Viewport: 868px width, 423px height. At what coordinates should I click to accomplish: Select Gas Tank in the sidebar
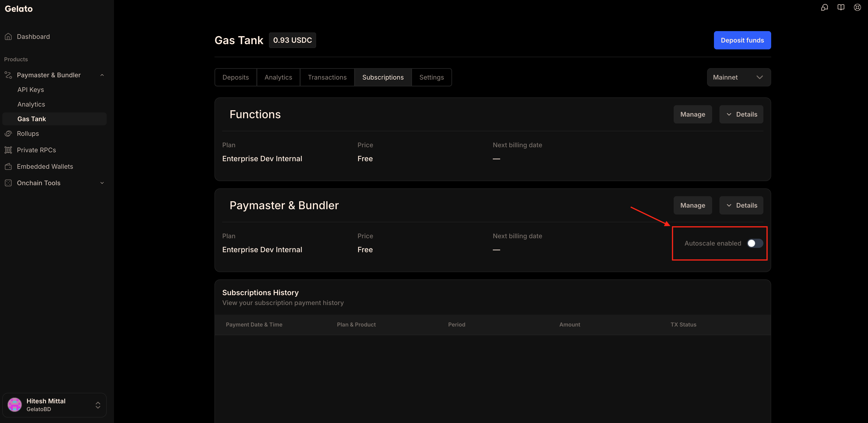point(54,119)
